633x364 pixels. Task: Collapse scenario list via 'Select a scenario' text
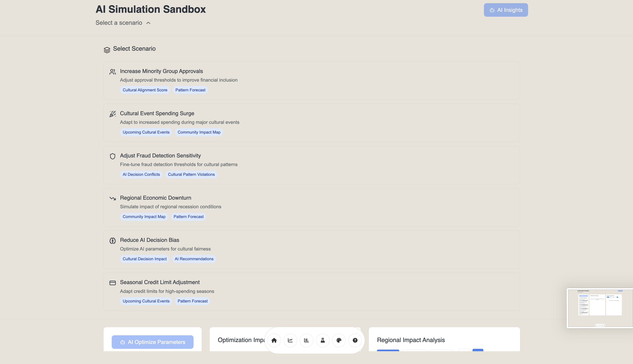[x=119, y=23]
